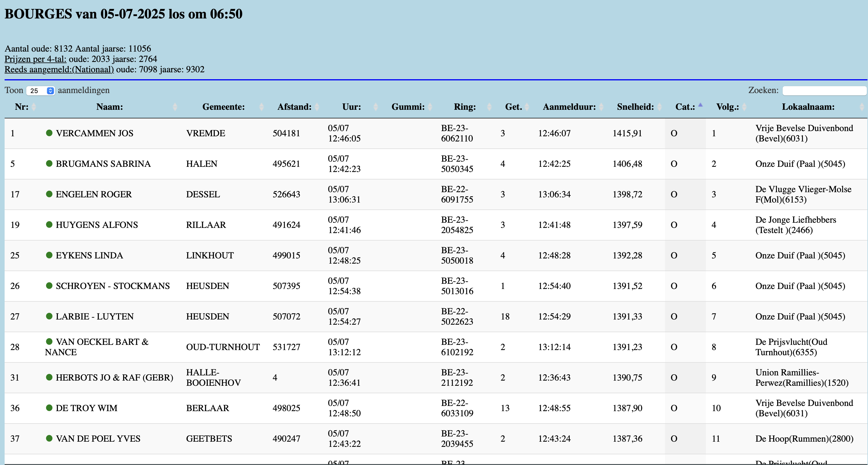The image size is (868, 465).
Task: Click the sort arrows beside Aanmelduur: header
Action: click(x=602, y=107)
